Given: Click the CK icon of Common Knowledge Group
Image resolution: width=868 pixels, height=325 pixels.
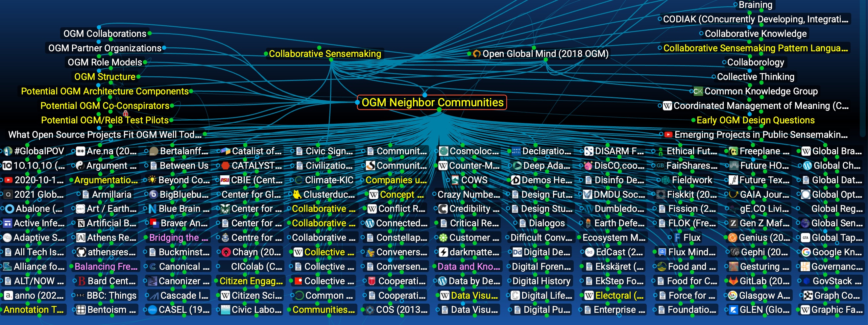Looking at the screenshot, I should pyautogui.click(x=698, y=91).
